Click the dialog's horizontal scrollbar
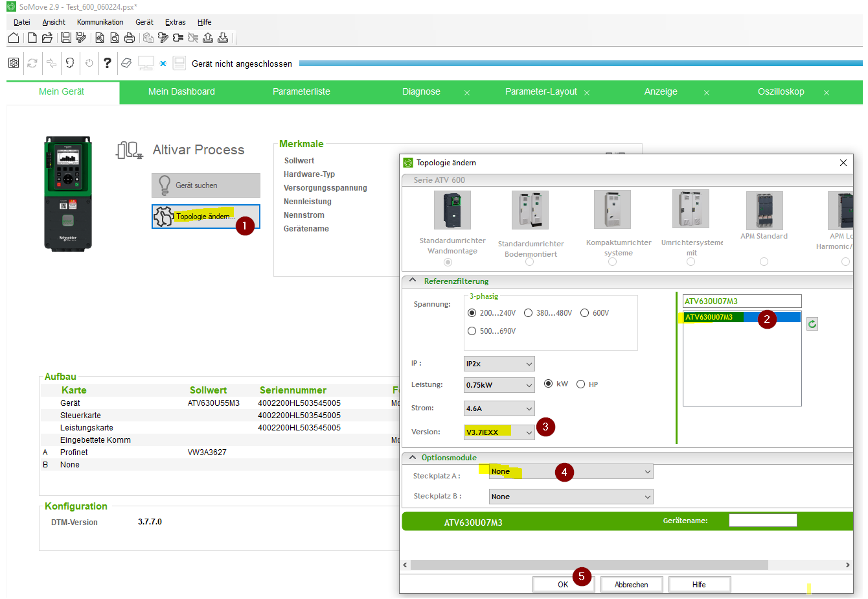The height and width of the screenshot is (599, 868). pyautogui.click(x=589, y=565)
